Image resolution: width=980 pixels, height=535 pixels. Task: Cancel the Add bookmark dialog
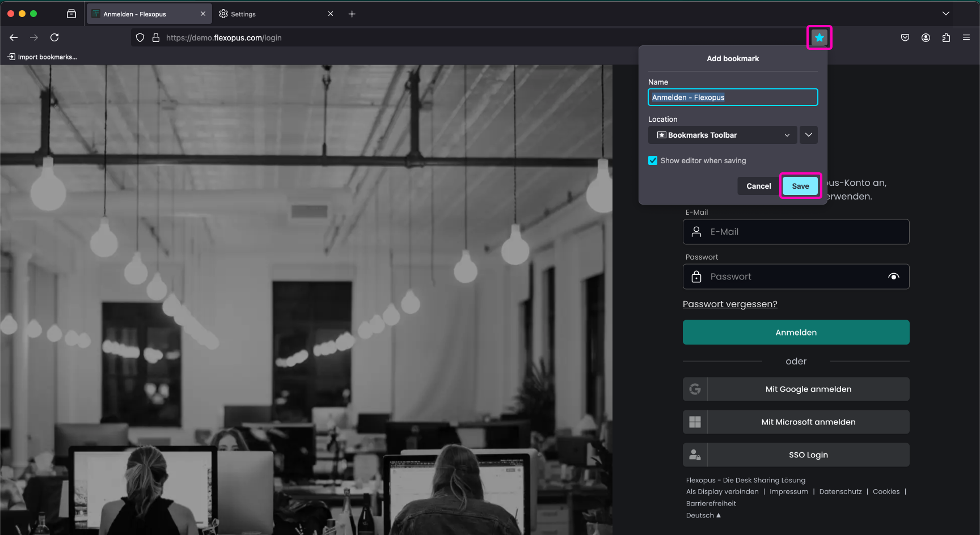click(758, 186)
